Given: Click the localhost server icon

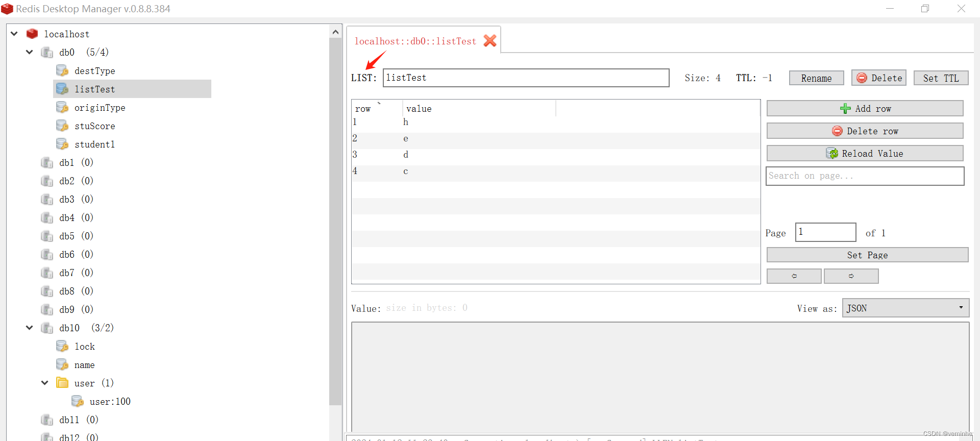Looking at the screenshot, I should pyautogui.click(x=32, y=34).
